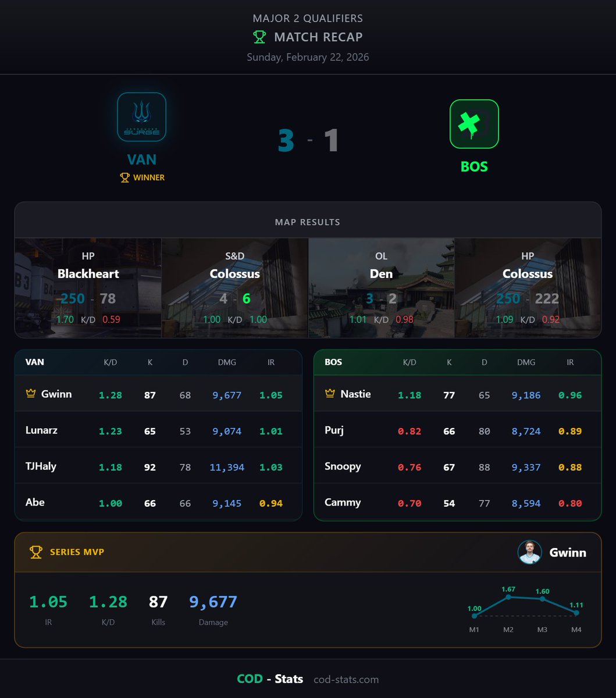Open the Den Overload map card
This screenshot has width=616, height=698.
[x=381, y=287]
